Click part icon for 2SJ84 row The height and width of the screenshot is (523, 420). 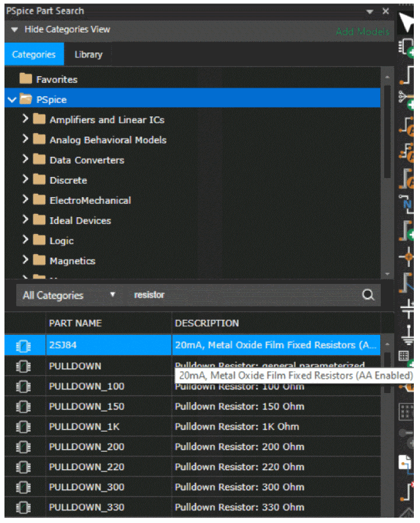24,346
